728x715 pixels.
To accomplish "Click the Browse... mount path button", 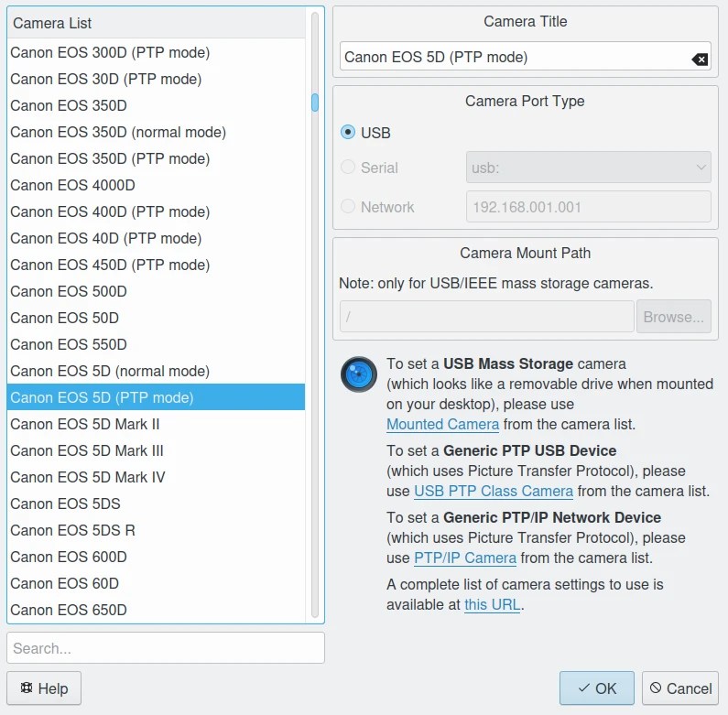I will tap(673, 317).
